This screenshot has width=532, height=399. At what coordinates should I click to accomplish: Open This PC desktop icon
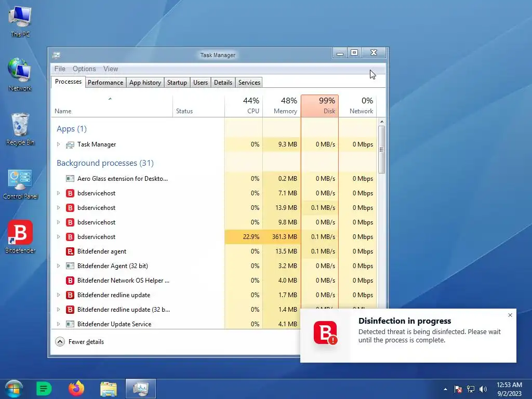(20, 22)
